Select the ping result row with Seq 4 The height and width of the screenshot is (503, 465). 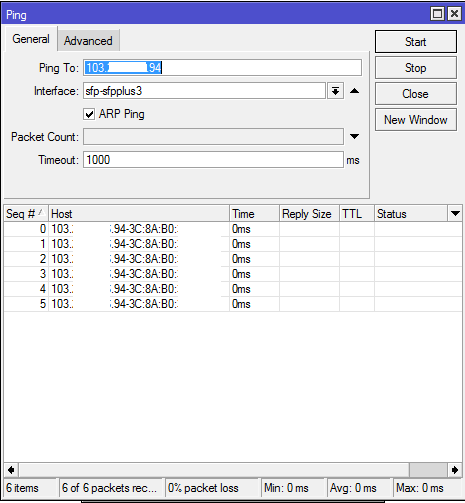tap(233, 289)
